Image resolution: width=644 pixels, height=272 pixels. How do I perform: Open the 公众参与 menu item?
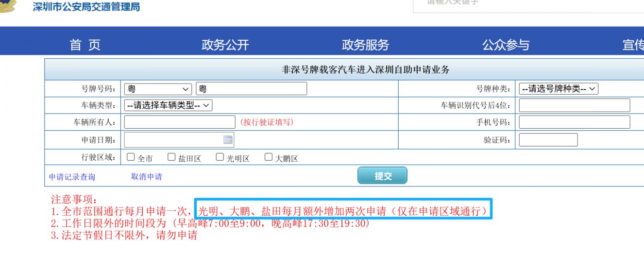506,45
